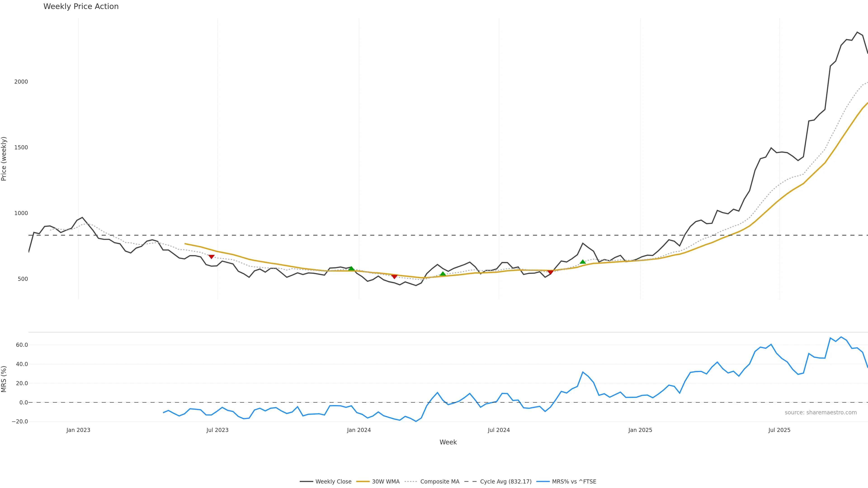Toggle the Weekly Close legend entry

333,482
